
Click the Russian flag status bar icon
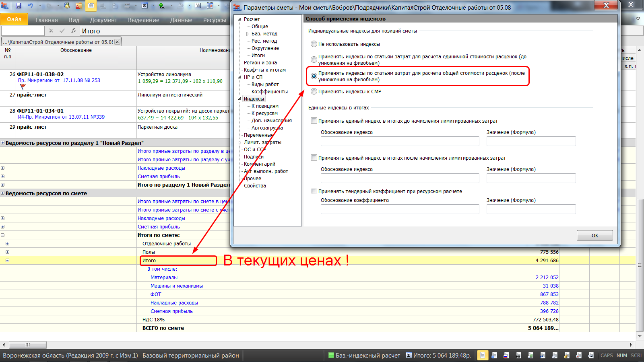tap(506, 355)
